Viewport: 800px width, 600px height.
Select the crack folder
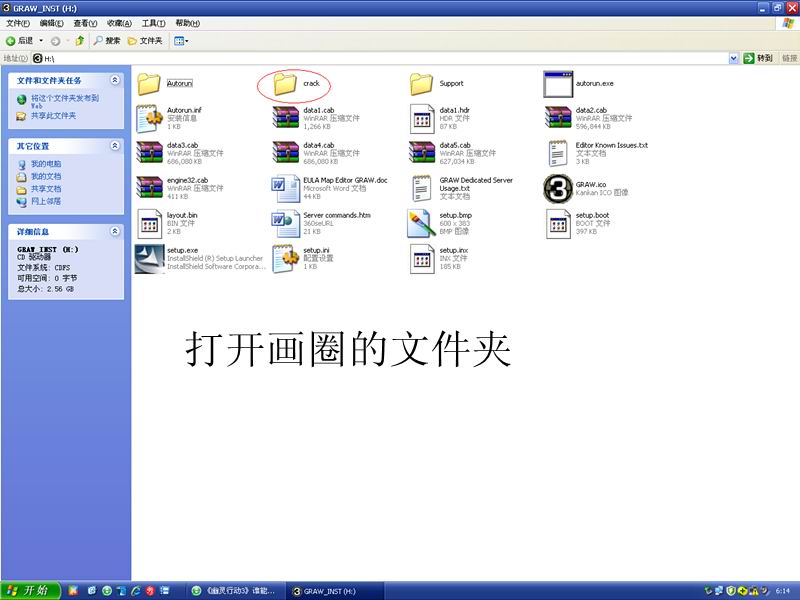pyautogui.click(x=296, y=84)
